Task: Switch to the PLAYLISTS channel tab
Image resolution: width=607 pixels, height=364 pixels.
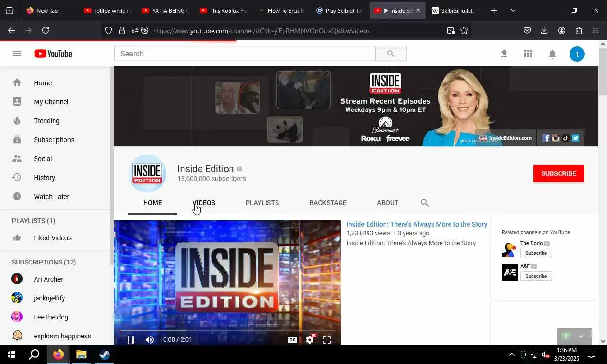Action: 262,203
